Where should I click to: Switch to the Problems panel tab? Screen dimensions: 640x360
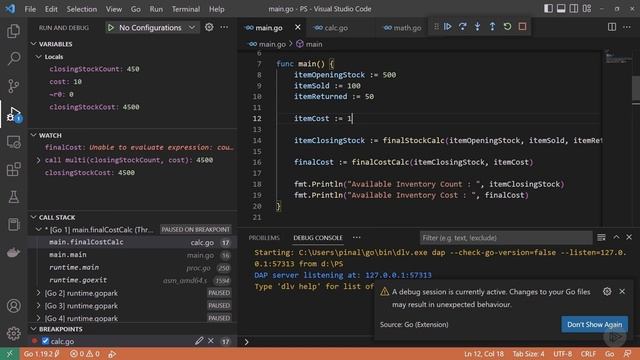[264, 238]
